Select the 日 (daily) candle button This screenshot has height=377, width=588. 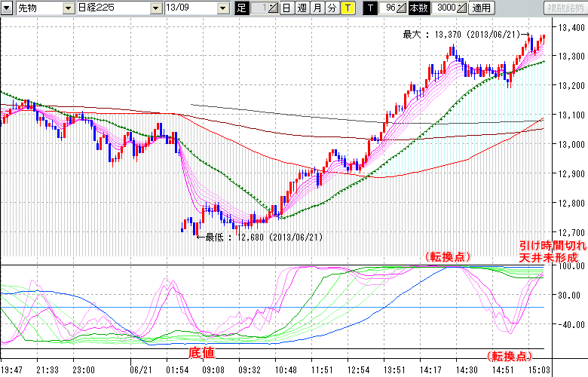[x=286, y=8]
